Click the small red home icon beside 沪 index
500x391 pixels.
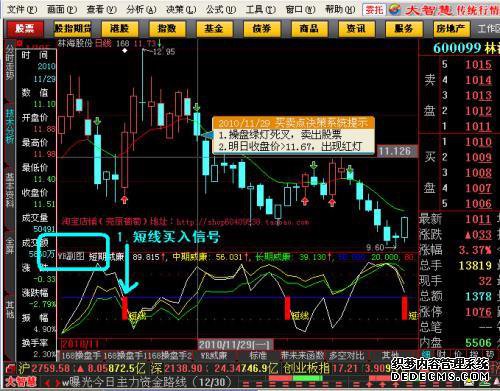tap(10, 369)
